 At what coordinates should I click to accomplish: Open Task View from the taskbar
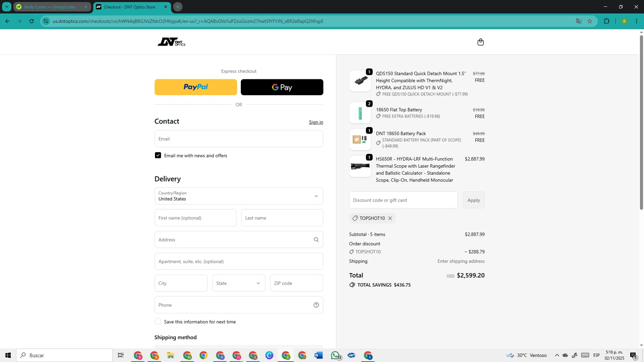(x=121, y=355)
